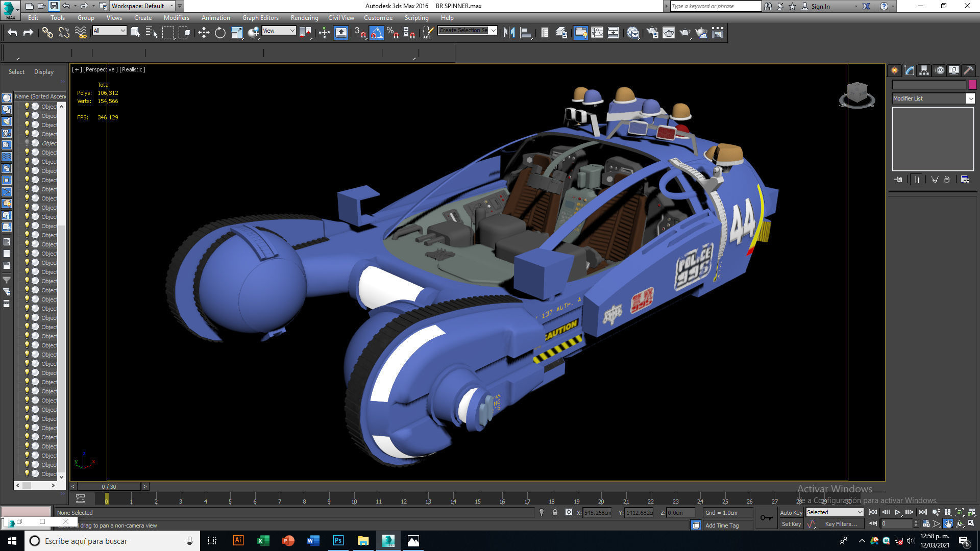The image size is (980, 551).
Task: Open the Select by Name dialog
Action: [x=152, y=33]
